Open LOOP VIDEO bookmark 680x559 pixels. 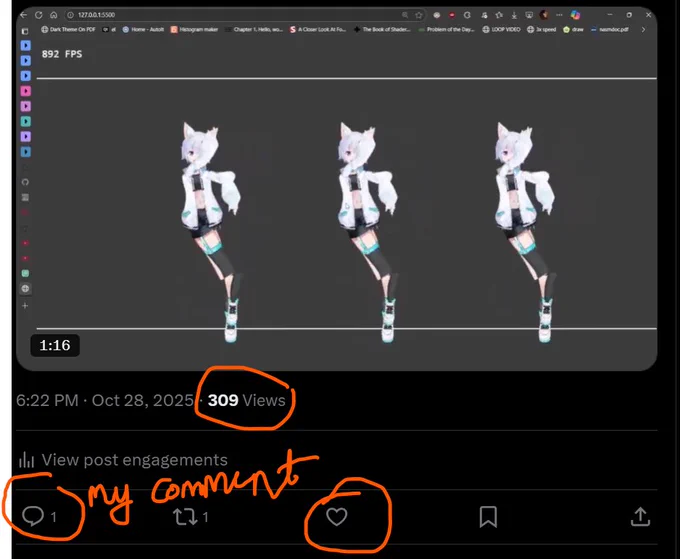point(501,29)
